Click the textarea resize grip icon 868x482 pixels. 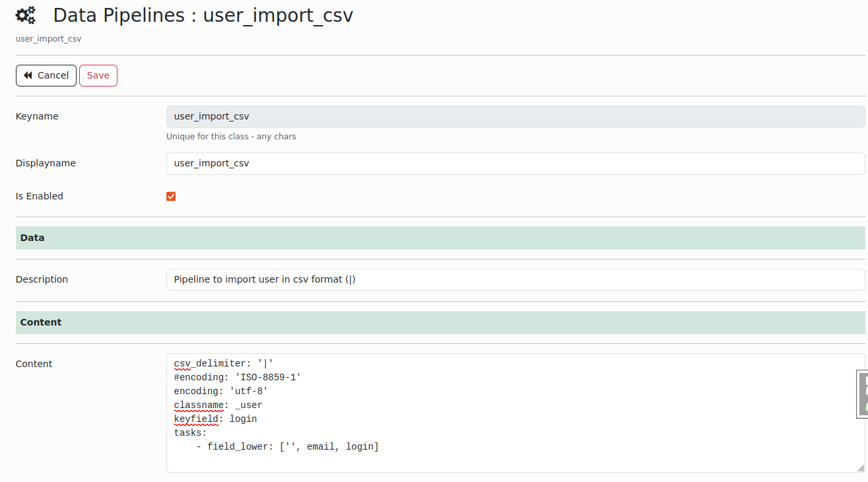point(859,467)
